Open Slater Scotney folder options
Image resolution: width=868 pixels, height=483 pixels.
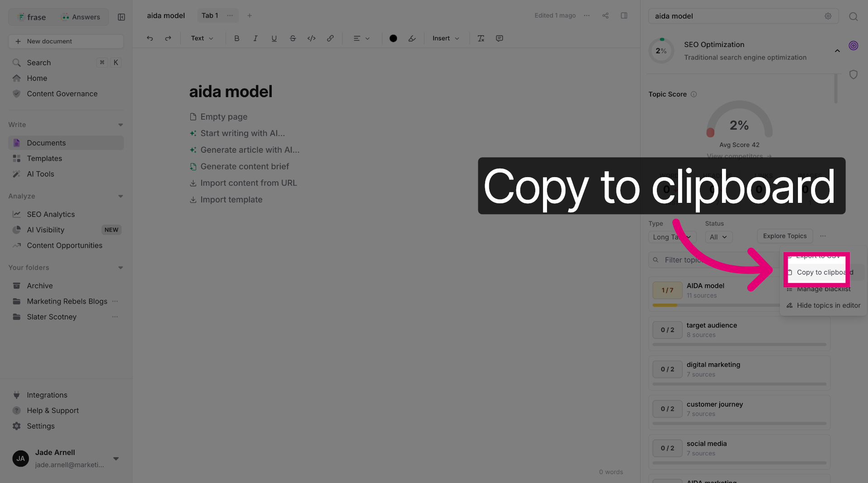coord(115,317)
